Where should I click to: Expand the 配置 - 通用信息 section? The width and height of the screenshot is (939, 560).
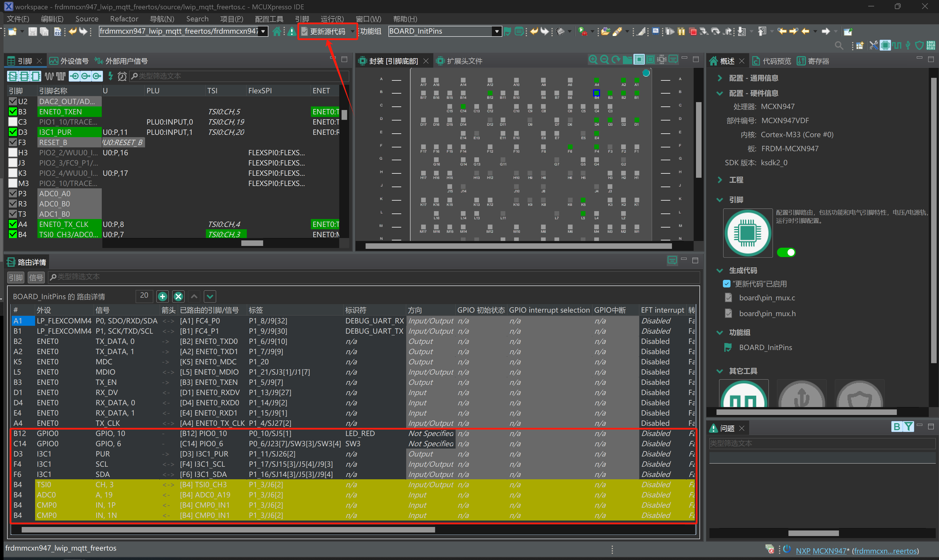pos(720,78)
